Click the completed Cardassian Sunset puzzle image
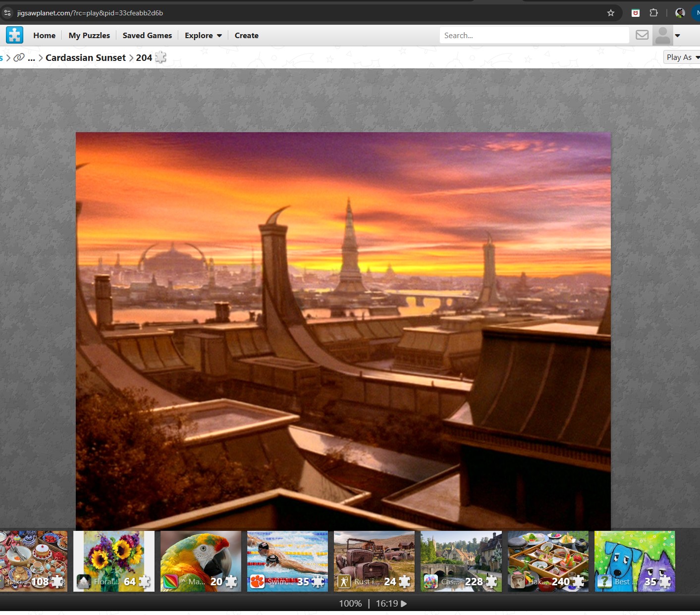Viewport: 700px width, 615px height. click(x=343, y=330)
